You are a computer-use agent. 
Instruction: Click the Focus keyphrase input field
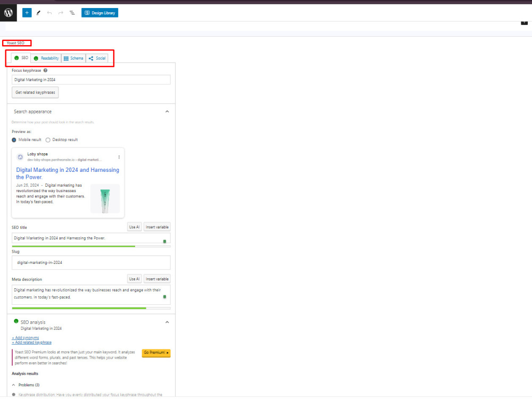(91, 80)
